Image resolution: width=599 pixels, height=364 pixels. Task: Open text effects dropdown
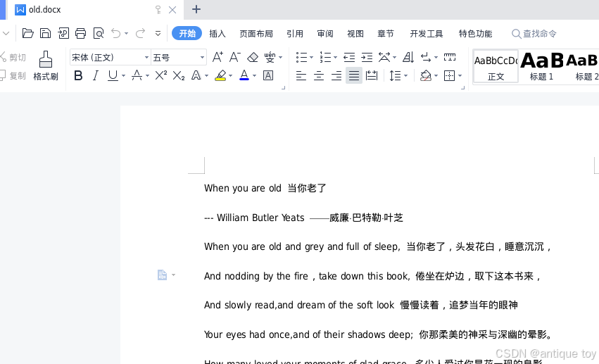coord(206,76)
